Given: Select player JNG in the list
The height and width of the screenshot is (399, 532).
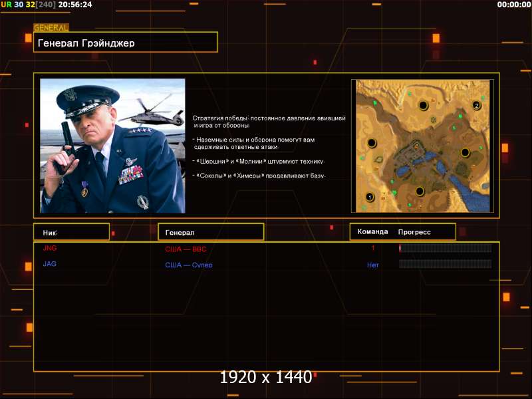Looking at the screenshot, I should [x=50, y=248].
